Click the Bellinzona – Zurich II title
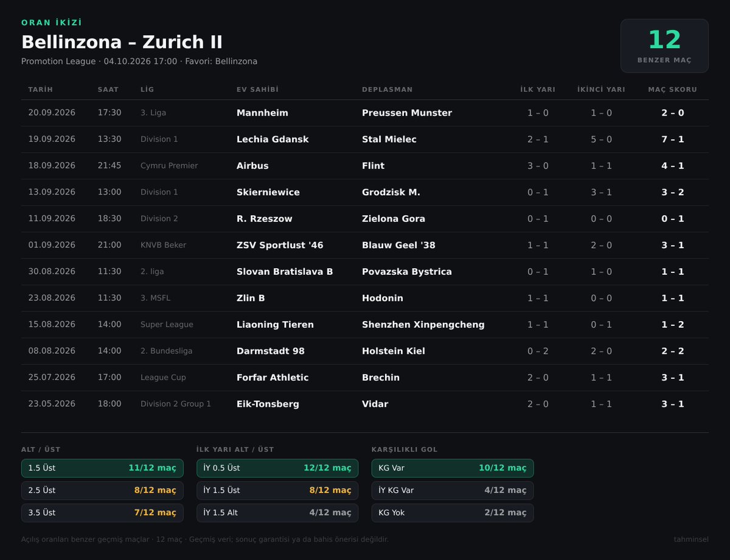The height and width of the screenshot is (560, 730). tap(122, 42)
